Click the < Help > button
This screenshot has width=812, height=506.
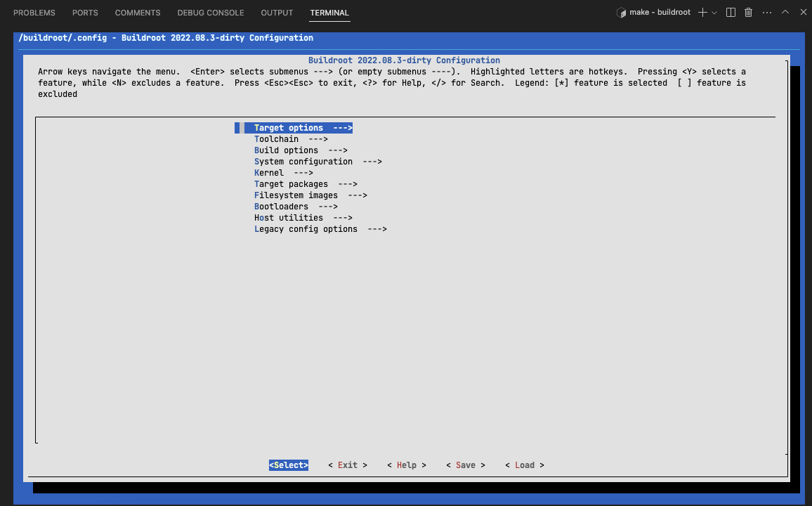pyautogui.click(x=407, y=465)
